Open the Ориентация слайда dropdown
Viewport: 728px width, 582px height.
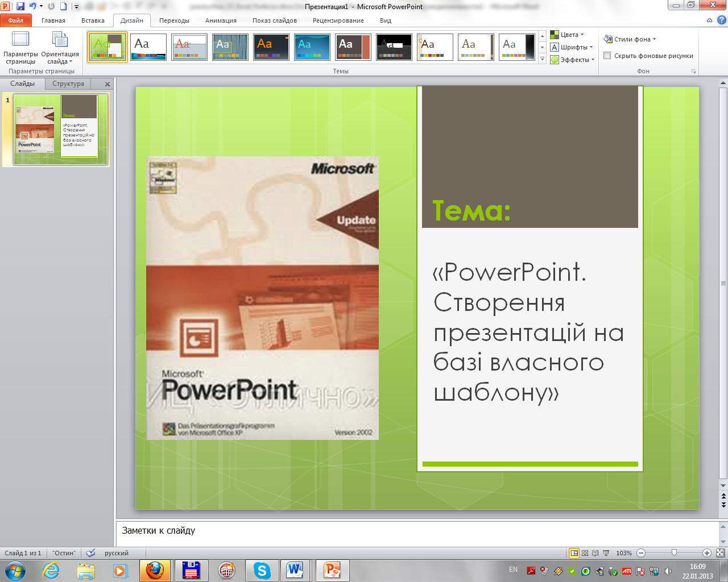coord(60,48)
